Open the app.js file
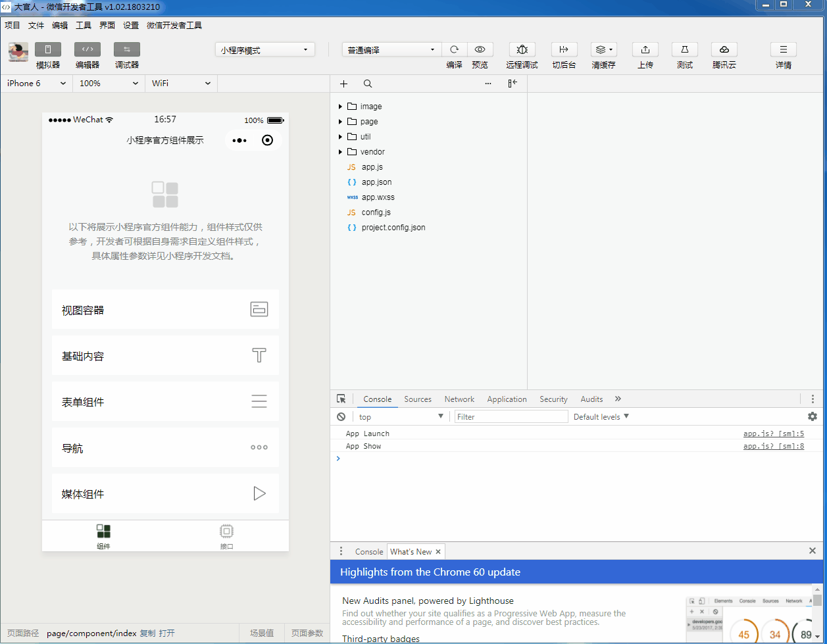The width and height of the screenshot is (827, 644). [x=372, y=167]
